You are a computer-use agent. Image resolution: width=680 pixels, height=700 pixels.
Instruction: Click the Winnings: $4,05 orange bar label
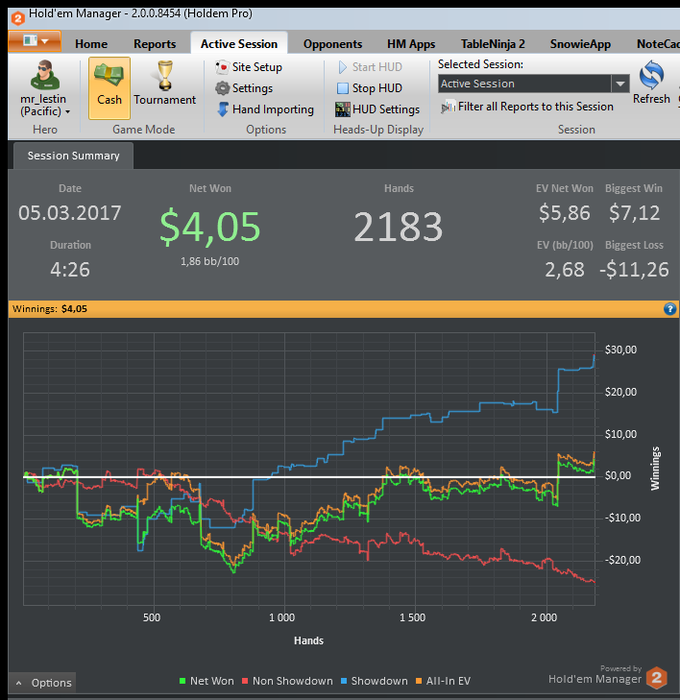(50, 309)
